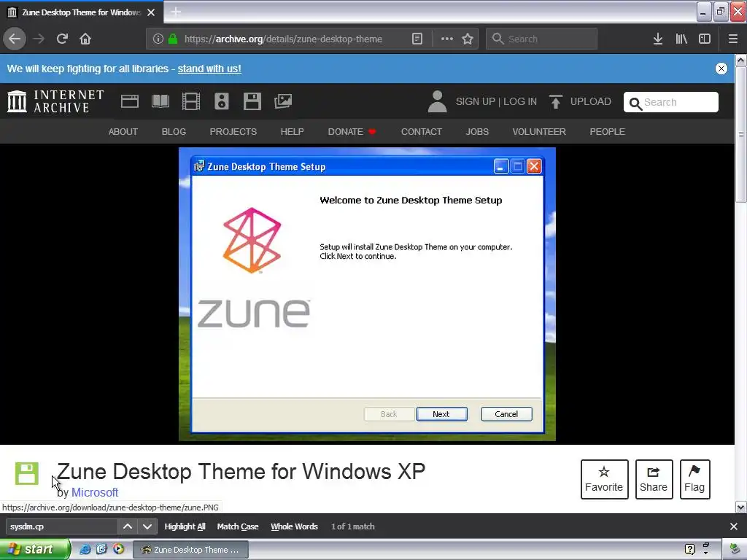747x560 pixels.
Task: Open the PEOPLE menu item
Action: pos(607,131)
